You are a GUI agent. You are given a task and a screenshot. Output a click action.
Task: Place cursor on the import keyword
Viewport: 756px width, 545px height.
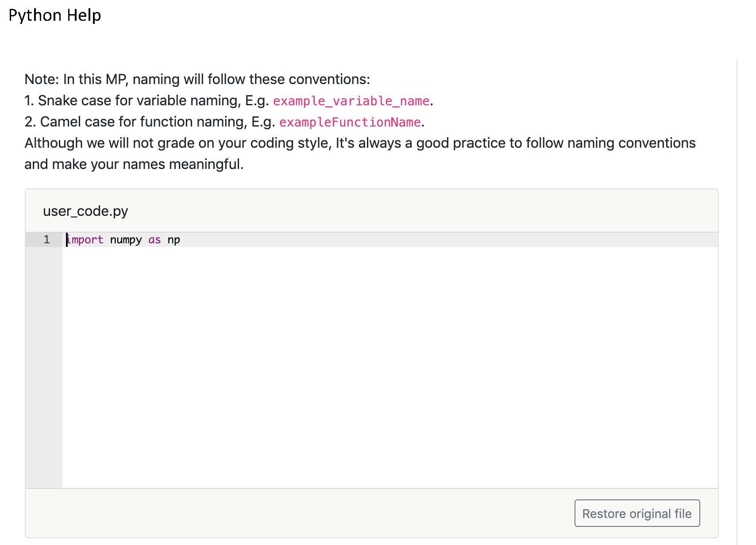pyautogui.click(x=85, y=240)
